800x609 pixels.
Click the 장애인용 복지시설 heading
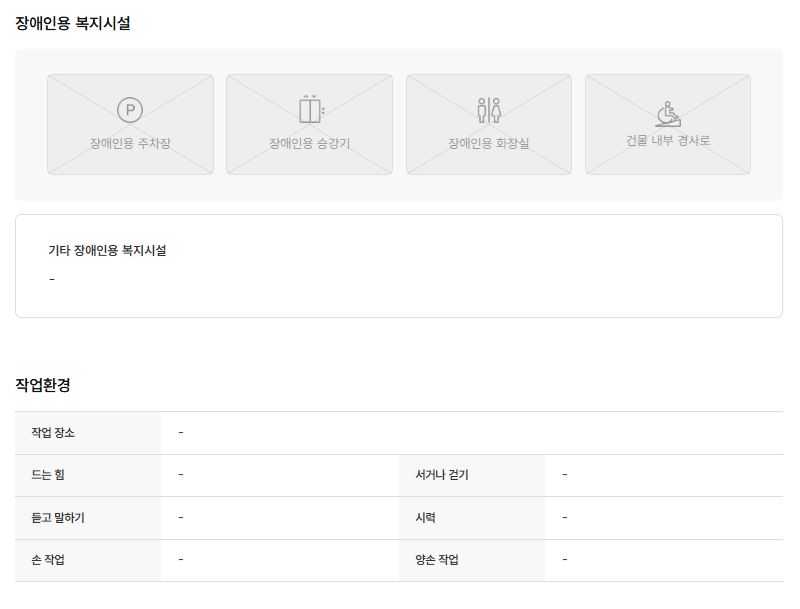(x=73, y=23)
